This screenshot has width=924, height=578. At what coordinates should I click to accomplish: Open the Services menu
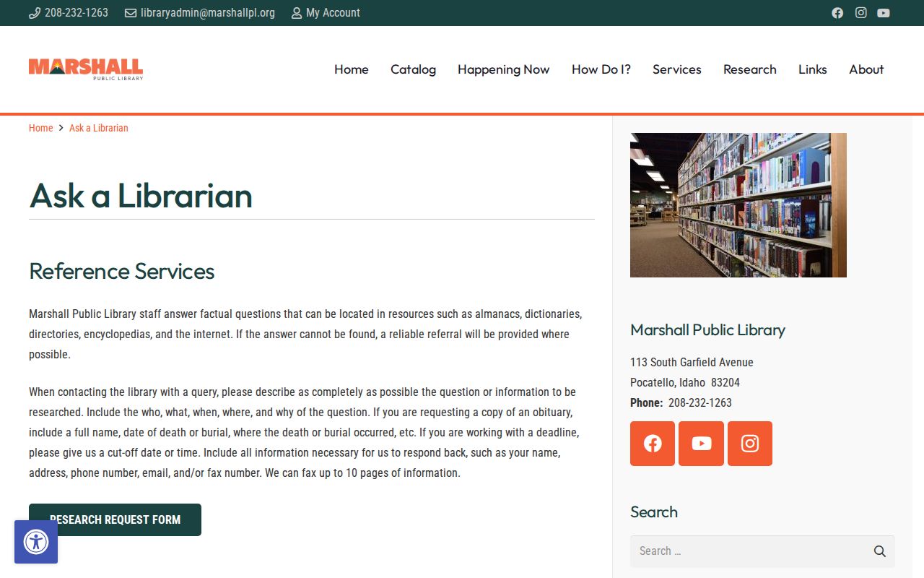(x=677, y=69)
